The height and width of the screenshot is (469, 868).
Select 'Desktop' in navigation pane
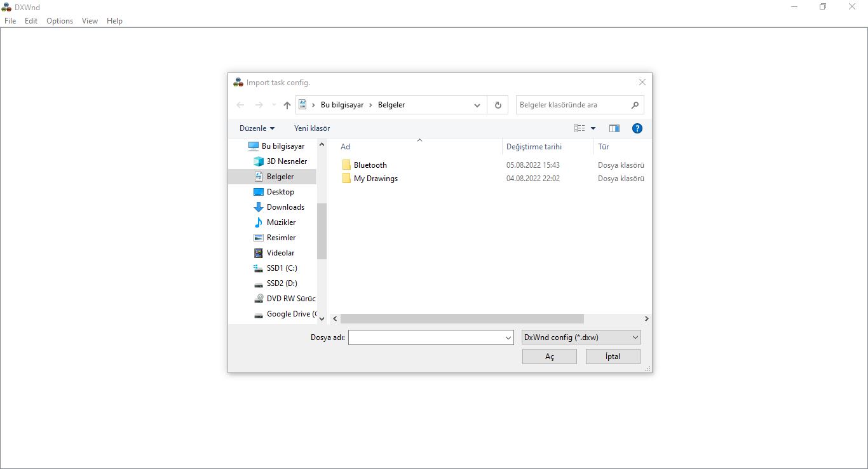[280, 192]
